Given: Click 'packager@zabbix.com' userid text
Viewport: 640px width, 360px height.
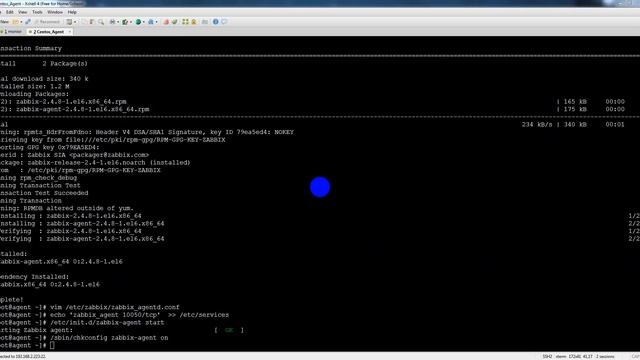Looking at the screenshot, I should (109, 155).
